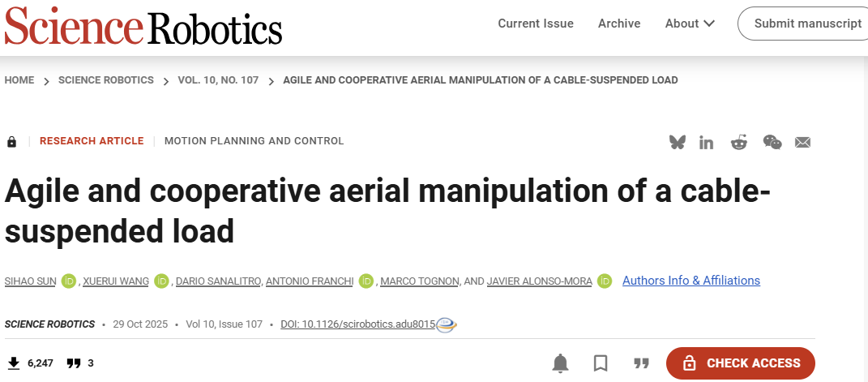Screen dimensions: 868x382
Task: Open Sihao Sun's ORCID icon
Action: 68,281
